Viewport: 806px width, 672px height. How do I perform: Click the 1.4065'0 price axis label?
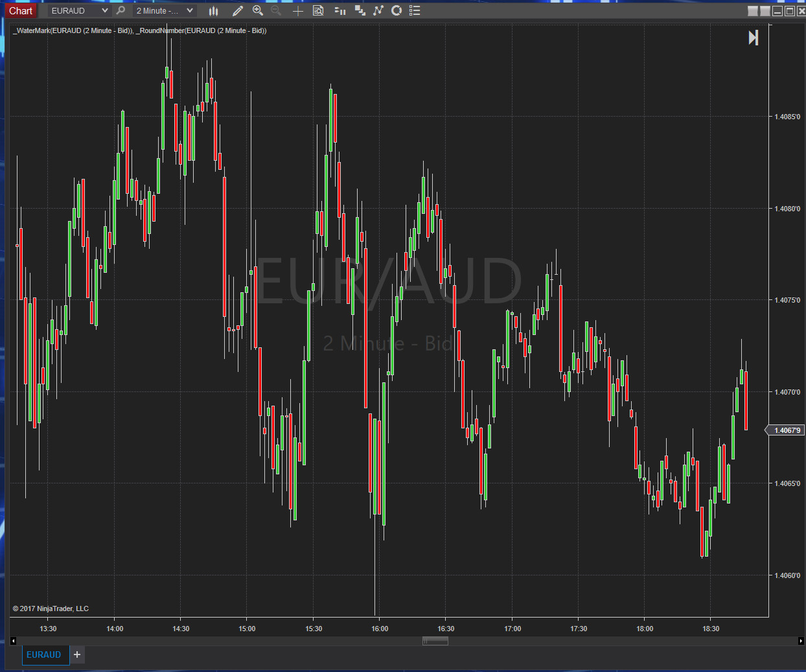point(787,483)
